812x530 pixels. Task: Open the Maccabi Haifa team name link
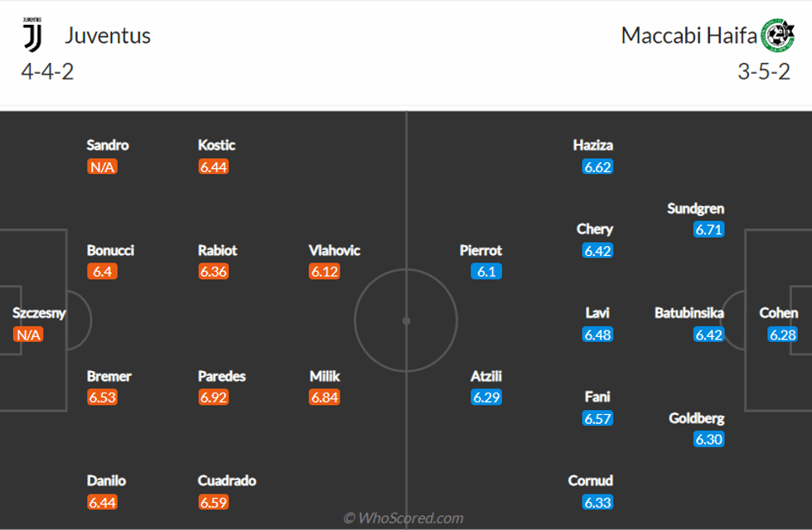point(689,36)
